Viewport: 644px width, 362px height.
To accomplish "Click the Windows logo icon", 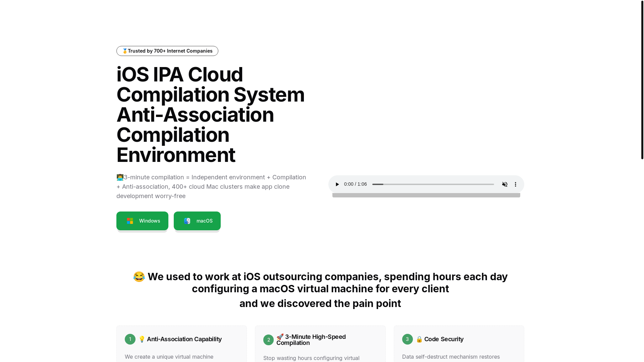I will coord(130,221).
